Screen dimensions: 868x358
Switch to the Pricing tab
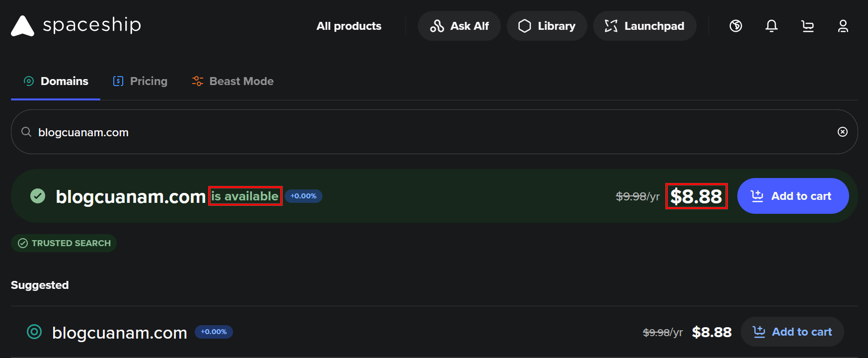[141, 81]
